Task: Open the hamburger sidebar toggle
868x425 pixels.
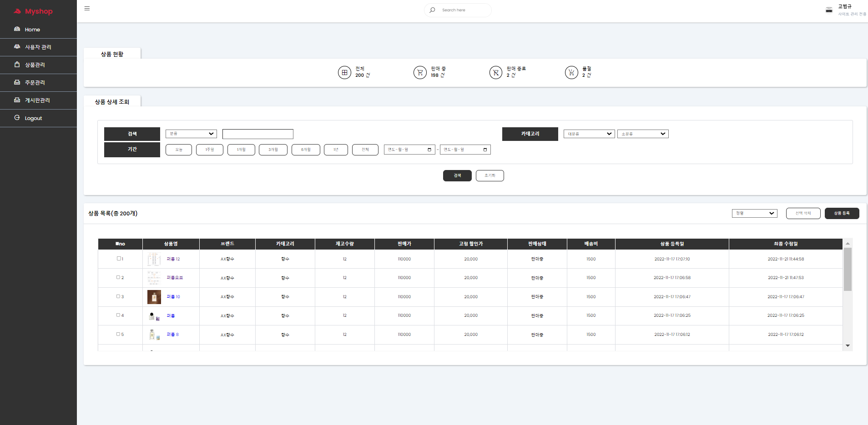Action: 87,8
